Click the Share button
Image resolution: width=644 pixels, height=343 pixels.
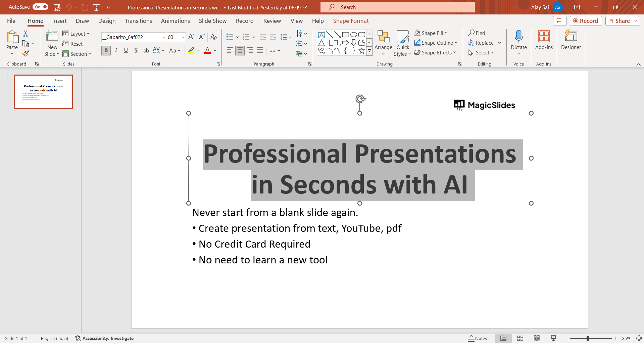click(x=619, y=21)
